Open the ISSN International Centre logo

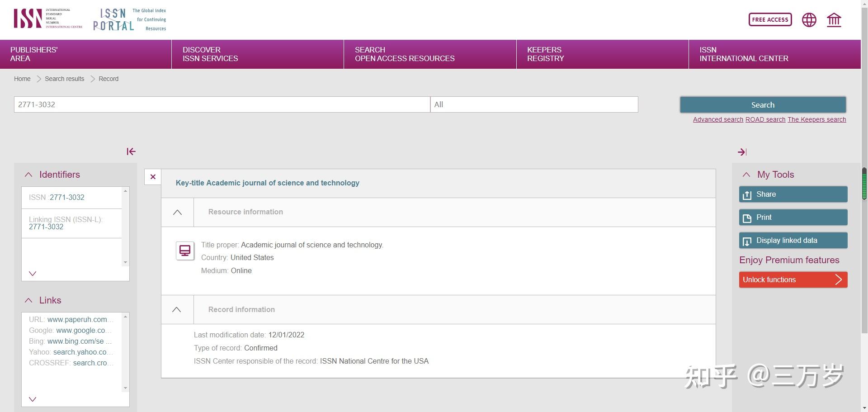pos(48,19)
